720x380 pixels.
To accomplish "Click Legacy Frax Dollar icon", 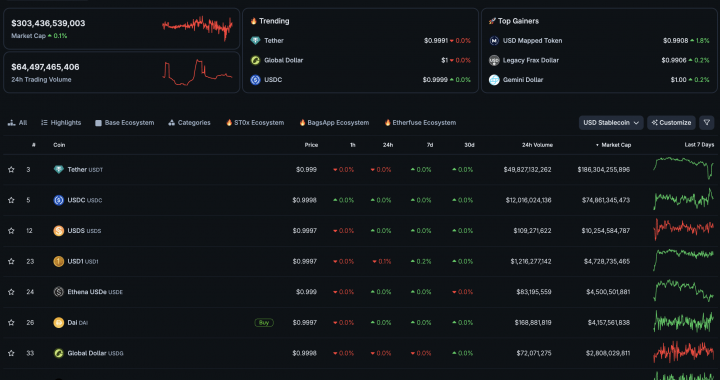I will (494, 60).
